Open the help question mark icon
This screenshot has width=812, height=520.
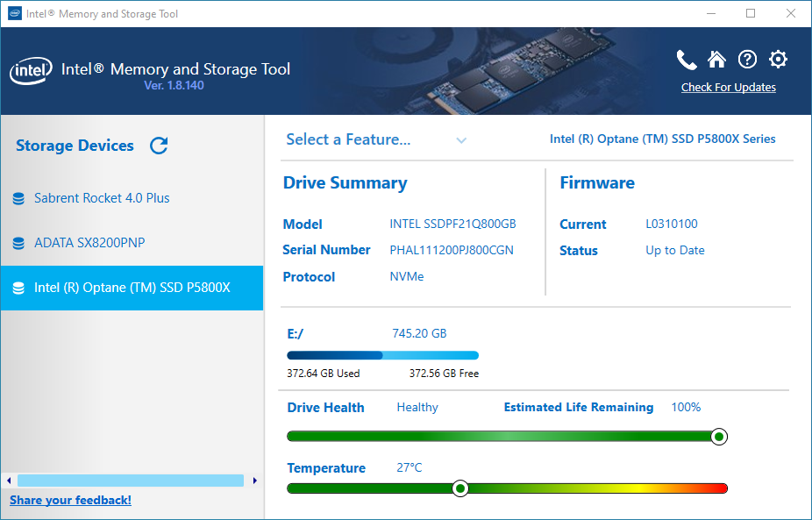pyautogui.click(x=747, y=60)
